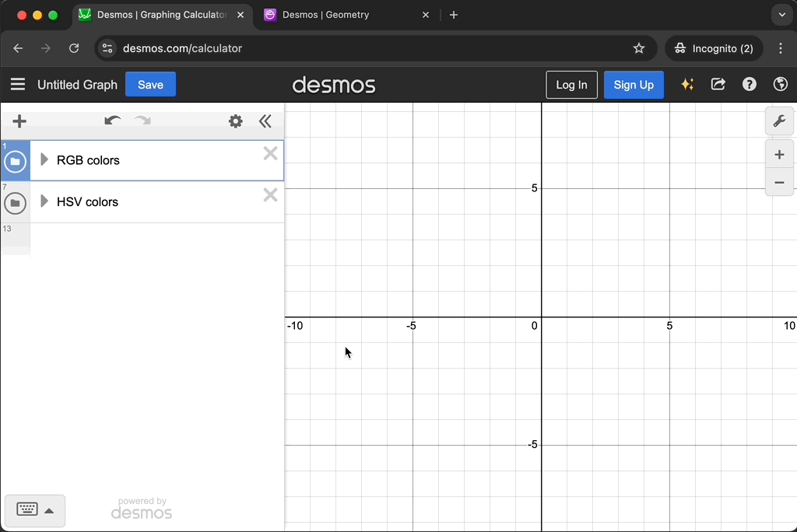Click the Add Item plus icon
Image resolution: width=797 pixels, height=532 pixels.
pos(20,121)
